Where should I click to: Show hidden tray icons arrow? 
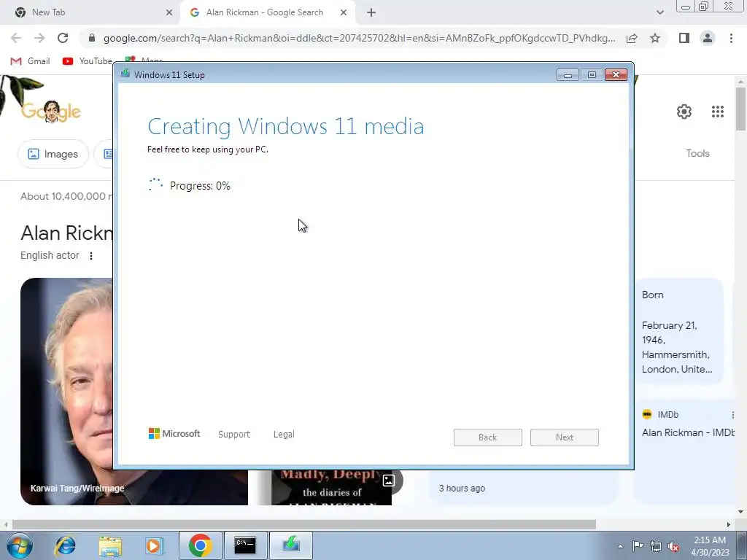[620, 546]
